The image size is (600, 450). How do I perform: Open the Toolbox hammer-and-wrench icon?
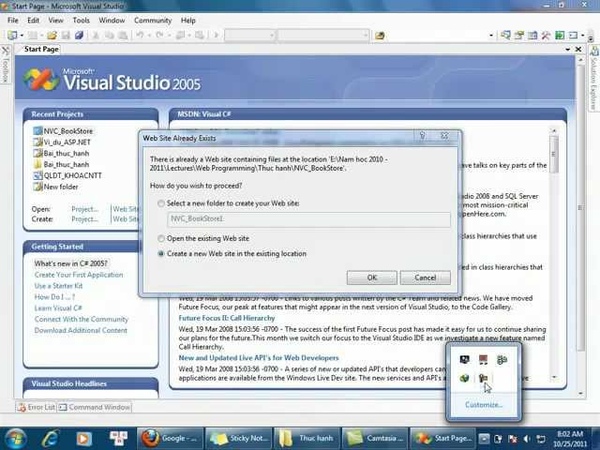click(546, 35)
